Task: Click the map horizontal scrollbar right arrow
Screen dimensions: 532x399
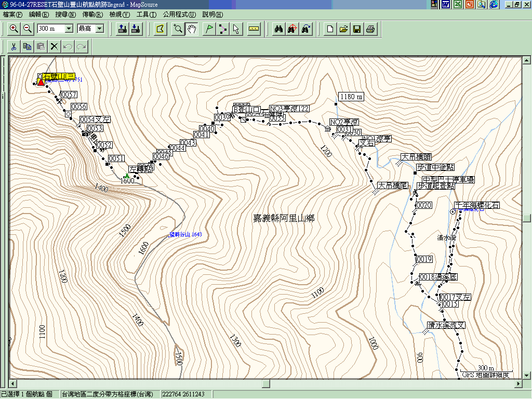Action: pyautogui.click(x=518, y=384)
